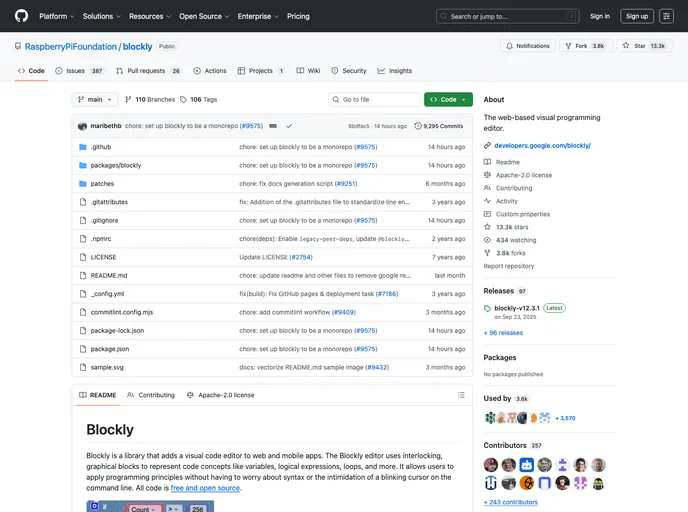This screenshot has height=512, width=688.
Task: Open the blockly repository link
Action: click(x=137, y=47)
